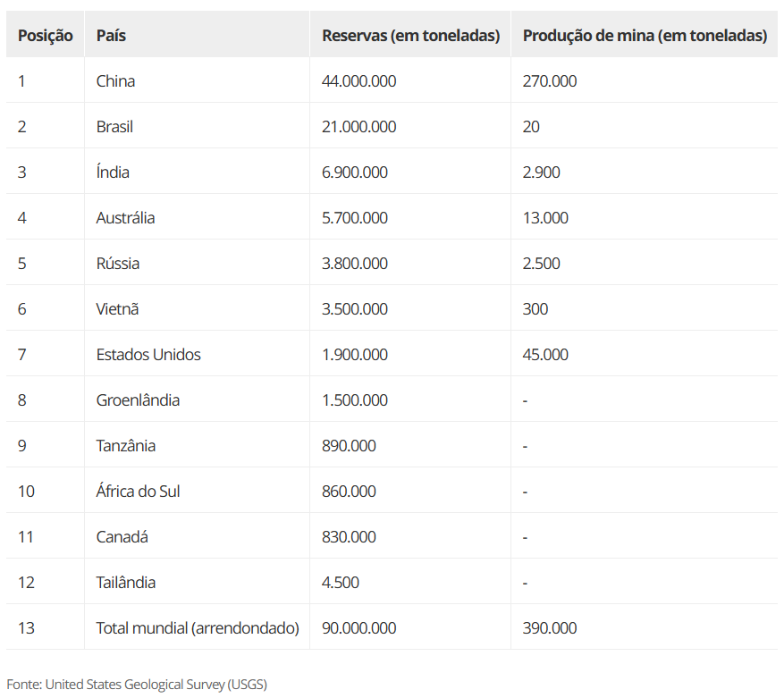Click the Reservas (em toneladas) header
Image resolution: width=784 pixels, height=698 pixels.
pyautogui.click(x=410, y=36)
